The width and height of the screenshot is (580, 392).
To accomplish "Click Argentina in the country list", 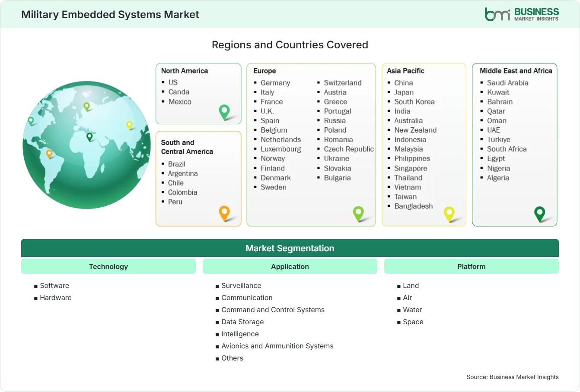I will coord(183,174).
